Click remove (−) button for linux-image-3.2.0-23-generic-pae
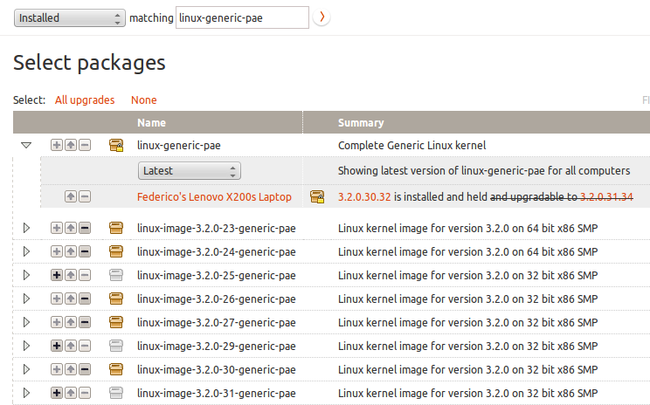The width and height of the screenshot is (650, 405). (85, 228)
